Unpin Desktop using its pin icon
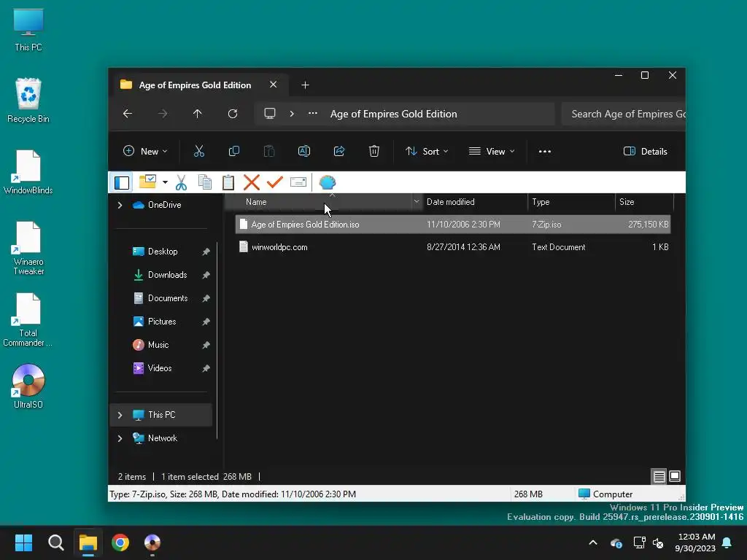 point(206,252)
